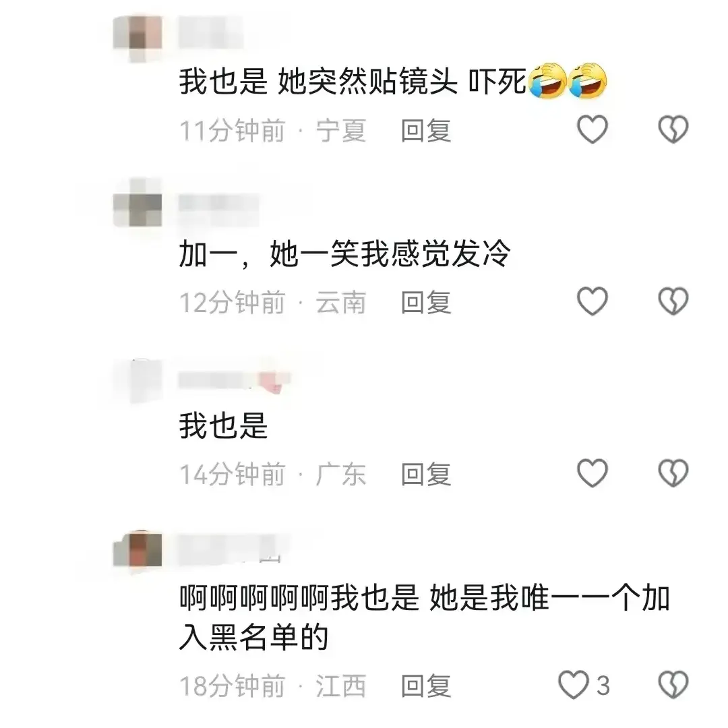The width and height of the screenshot is (728, 728).
Task: Reply to the 11分钟前 宁夏 comment
Action: [x=426, y=131]
